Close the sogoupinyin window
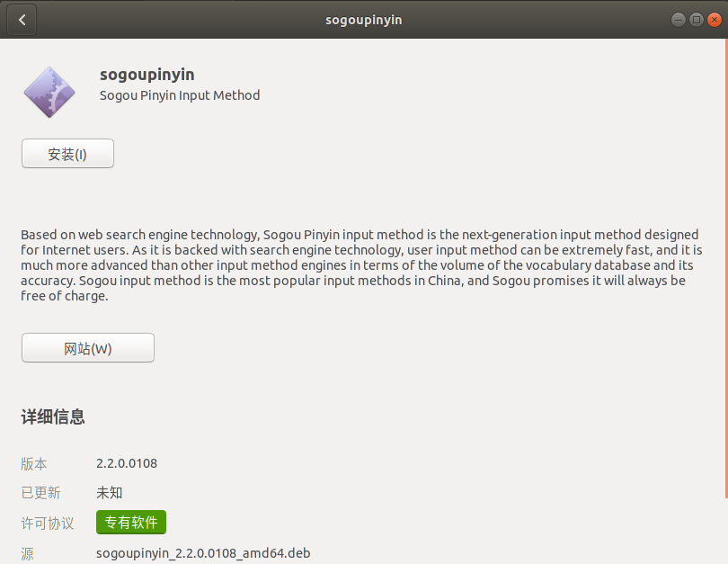 point(713,20)
